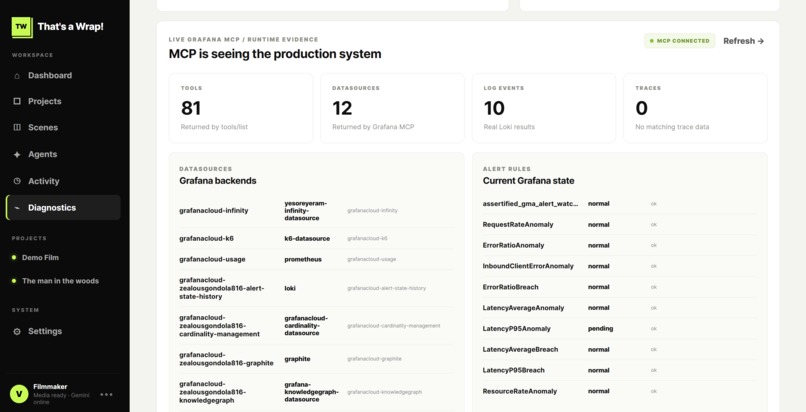Click prometheus datasource type
806x412 pixels.
(x=303, y=259)
